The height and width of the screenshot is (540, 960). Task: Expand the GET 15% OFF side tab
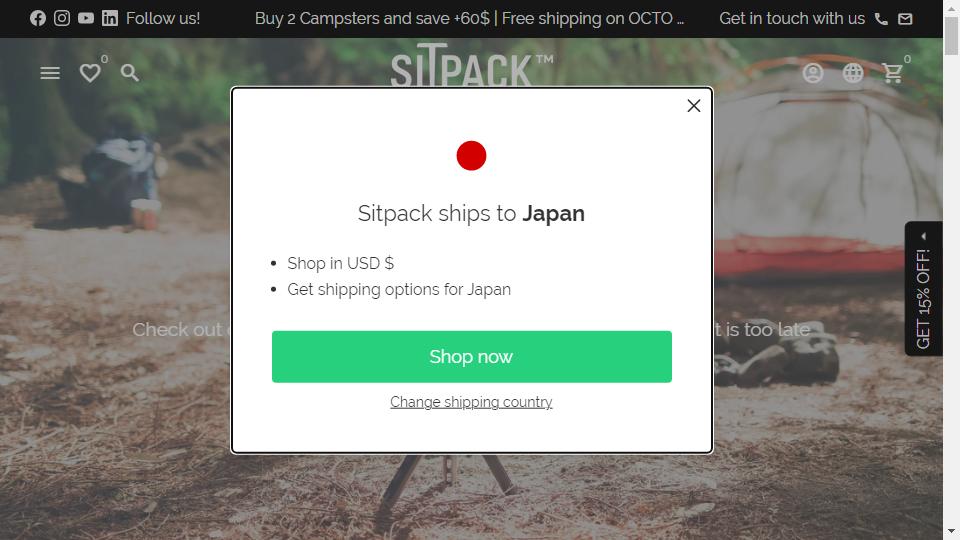[x=924, y=288]
